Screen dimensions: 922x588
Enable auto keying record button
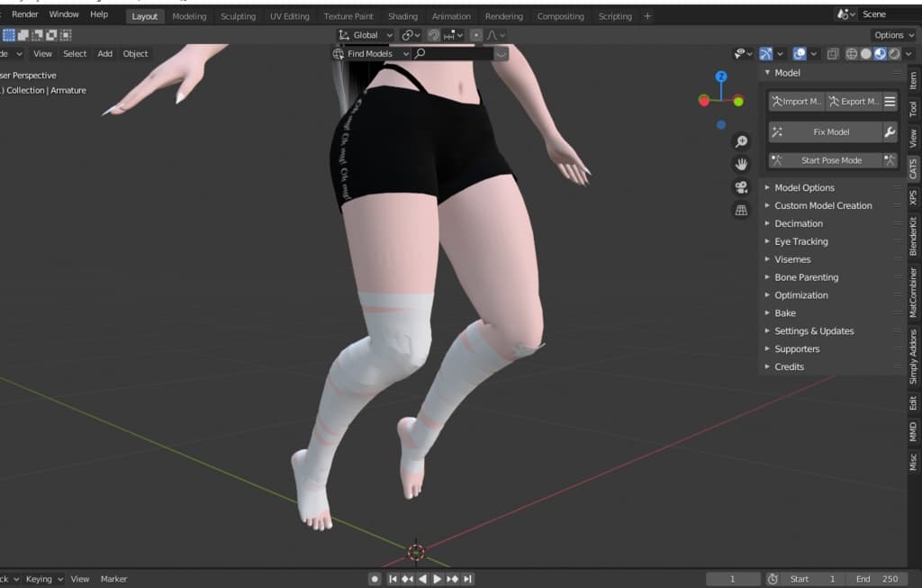point(375,579)
